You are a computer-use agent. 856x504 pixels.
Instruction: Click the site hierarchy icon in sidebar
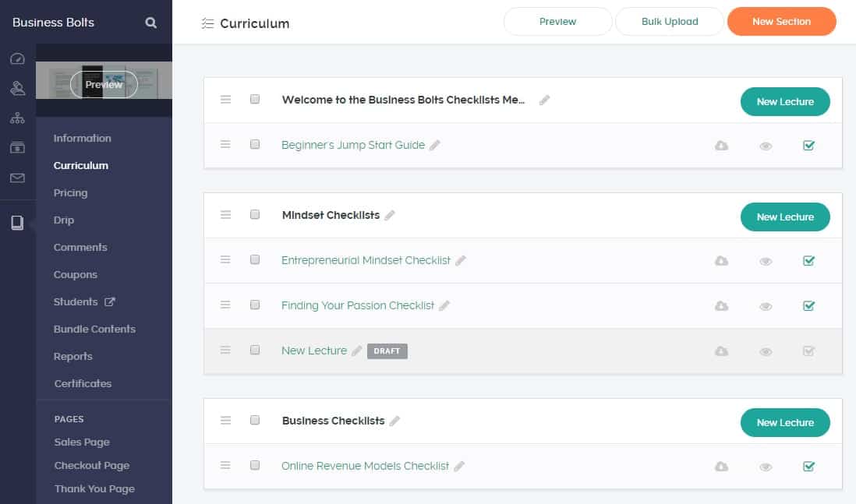pos(17,118)
